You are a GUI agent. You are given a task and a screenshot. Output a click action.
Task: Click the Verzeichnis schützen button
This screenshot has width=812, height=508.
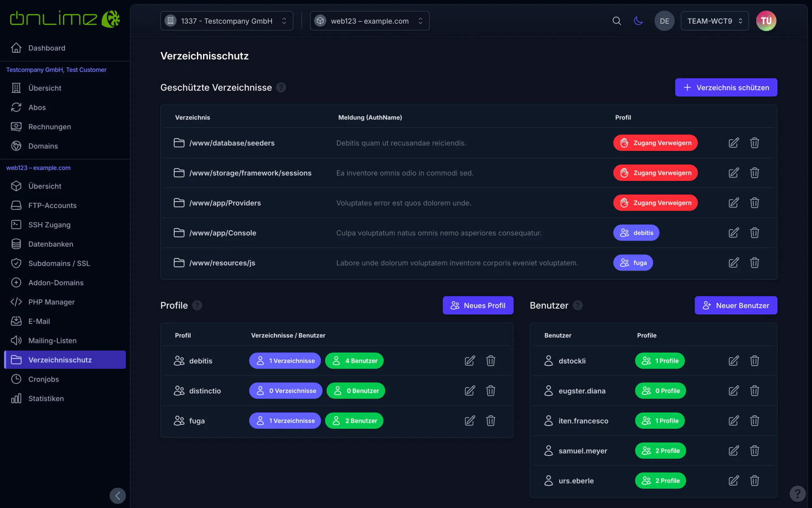click(726, 87)
